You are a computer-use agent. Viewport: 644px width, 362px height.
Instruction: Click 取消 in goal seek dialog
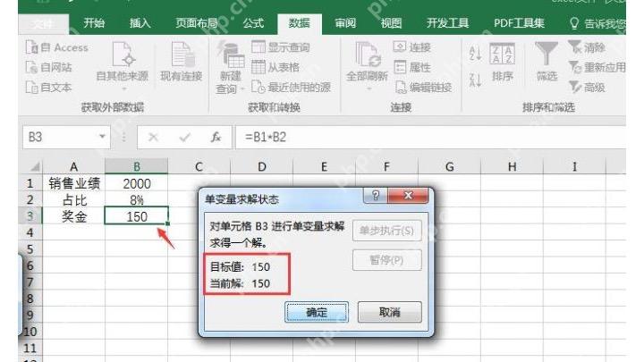tap(389, 312)
